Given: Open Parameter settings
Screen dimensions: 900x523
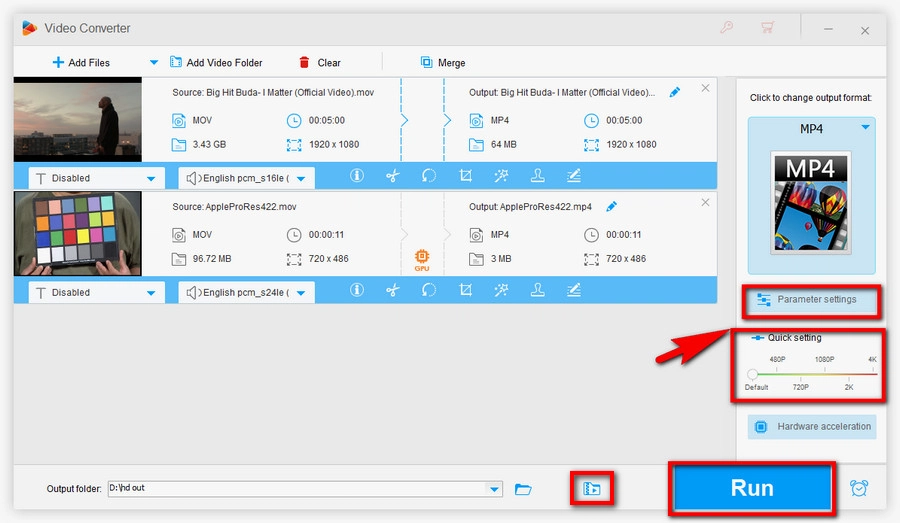Looking at the screenshot, I should [812, 300].
